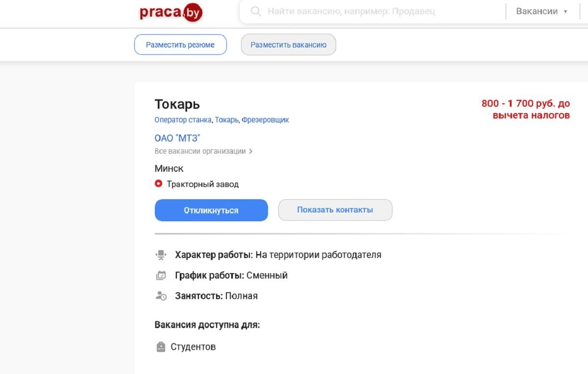588x374 pixels.
Task: Click the search icon inside the vacancy search bar
Action: coord(255,11)
